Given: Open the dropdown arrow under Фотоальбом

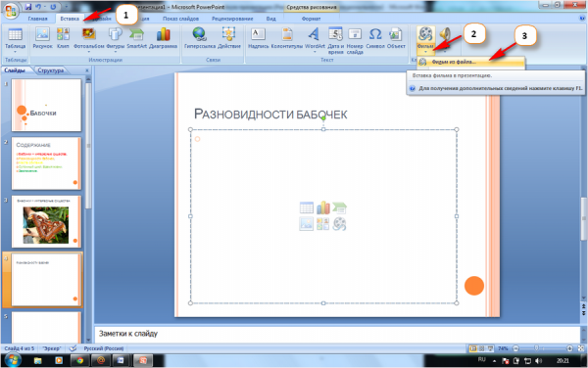Looking at the screenshot, I should (88, 51).
